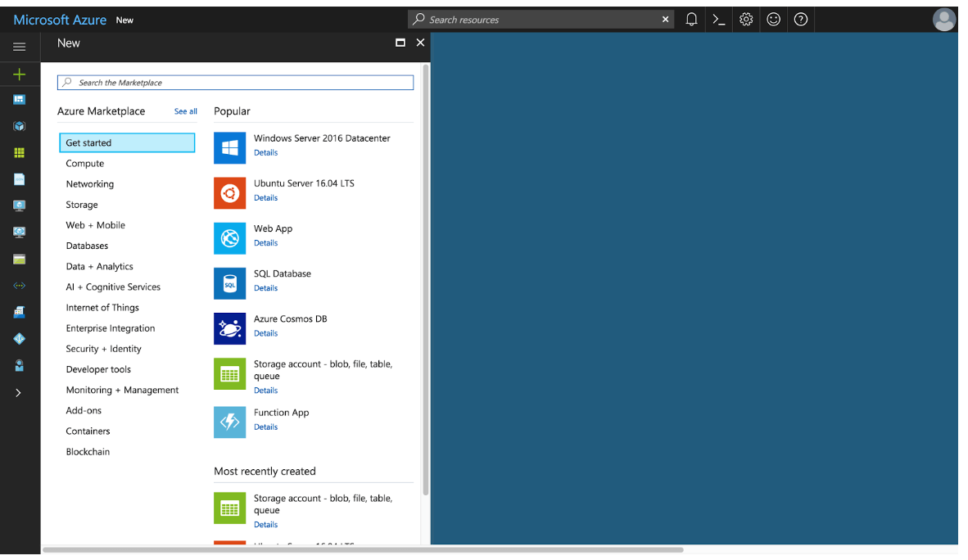Open Details for SQL Database

tap(265, 287)
